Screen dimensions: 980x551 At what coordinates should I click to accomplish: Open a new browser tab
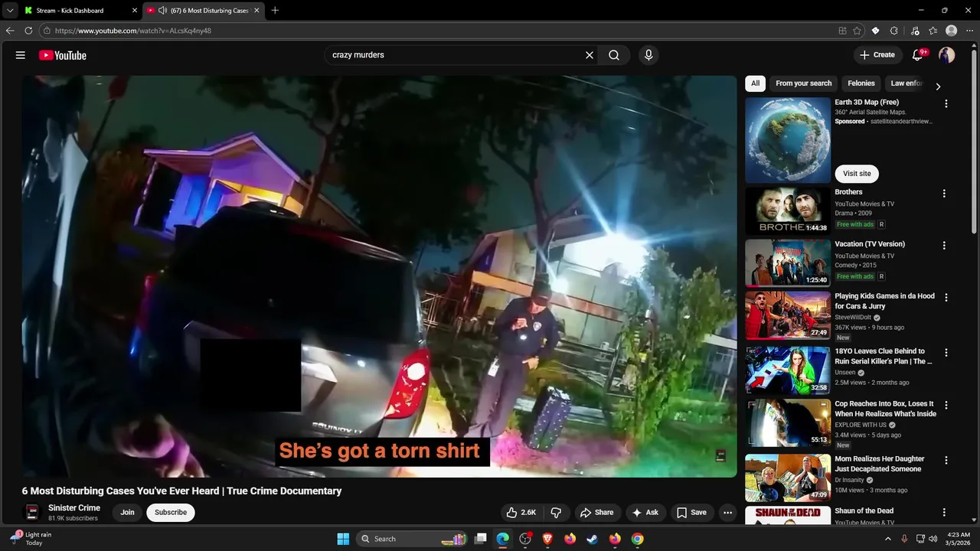275,10
